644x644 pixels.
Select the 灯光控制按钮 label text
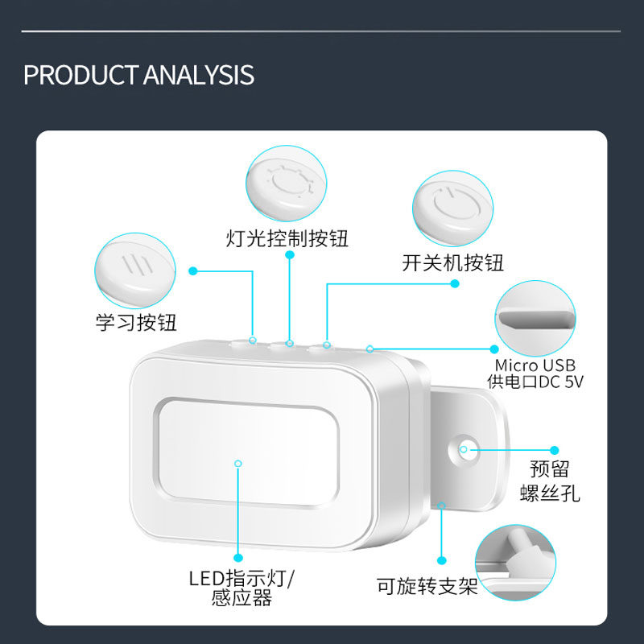pos(287,238)
